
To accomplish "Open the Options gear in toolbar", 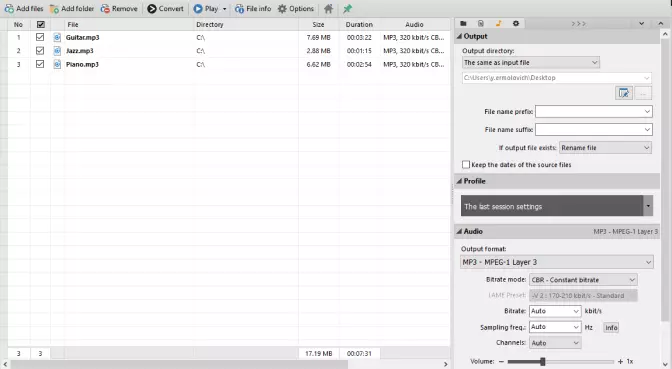I will (x=296, y=9).
